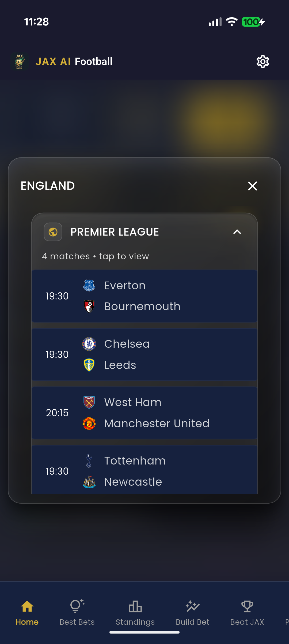Open the Build Bet tab
Image resolution: width=289 pixels, height=644 pixels.
click(192, 613)
